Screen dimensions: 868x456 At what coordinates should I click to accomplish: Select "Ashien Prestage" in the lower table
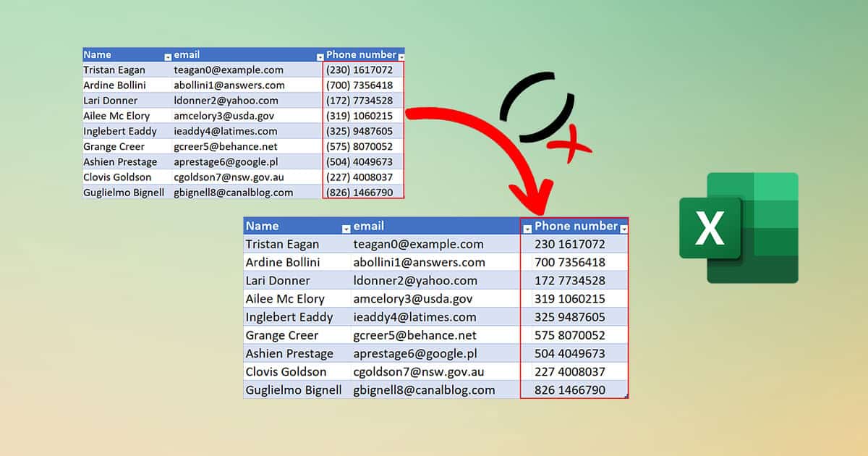tap(289, 353)
